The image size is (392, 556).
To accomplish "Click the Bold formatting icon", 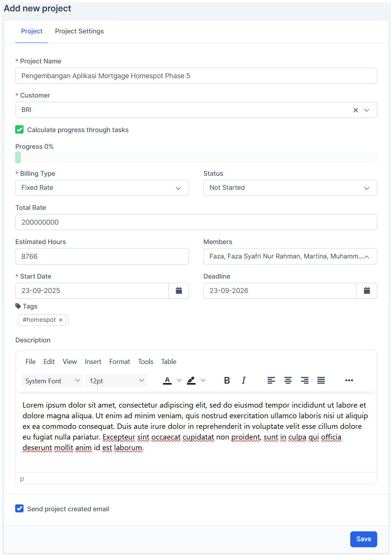I will [227, 380].
